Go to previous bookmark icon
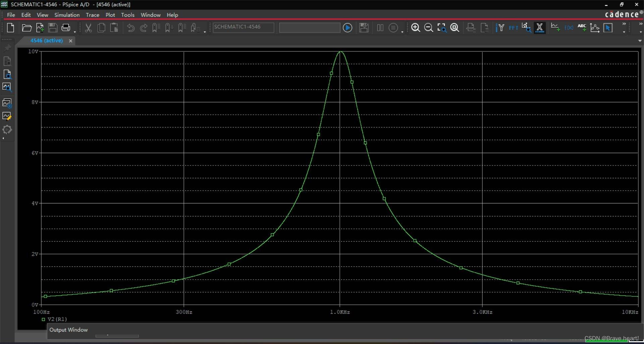The height and width of the screenshot is (344, 644). coord(181,28)
